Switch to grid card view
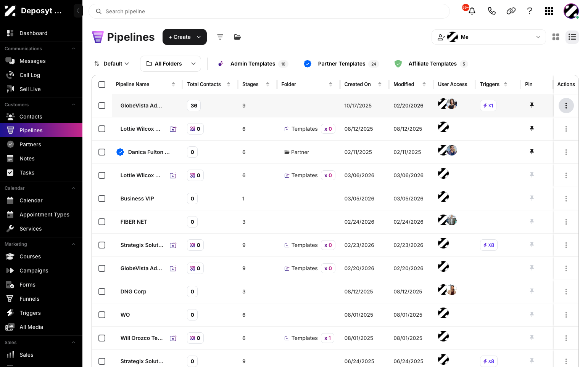This screenshot has height=367, width=588. 556,37
